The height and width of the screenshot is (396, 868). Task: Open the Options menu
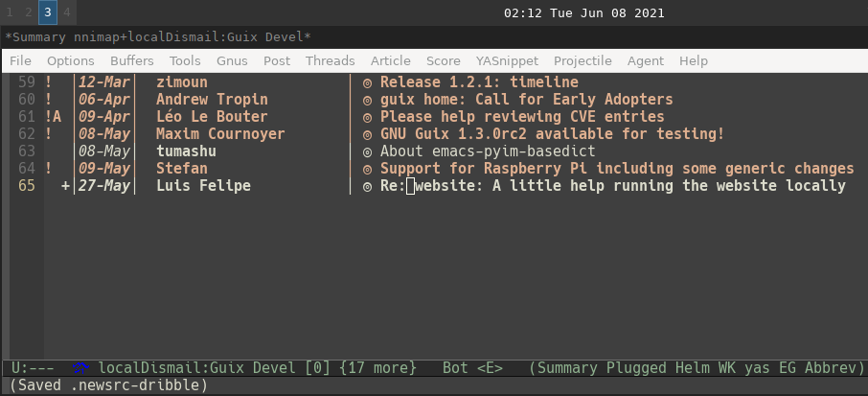coord(70,61)
